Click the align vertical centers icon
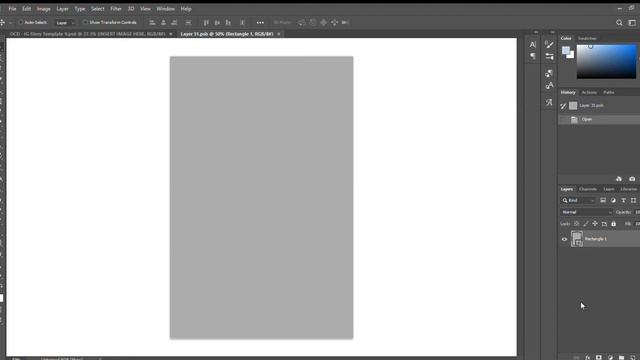The width and height of the screenshot is (640, 360). tap(217, 23)
